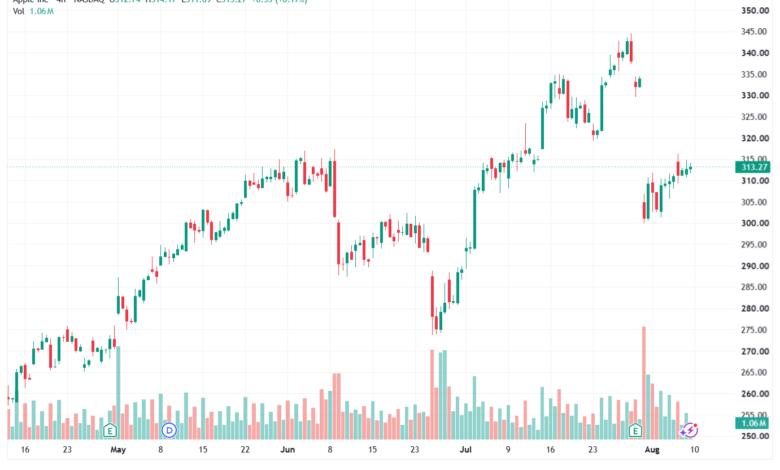Screen dimensions: 780x470
Task: Click the Vol 1.06M legend text
Action: click(x=33, y=11)
